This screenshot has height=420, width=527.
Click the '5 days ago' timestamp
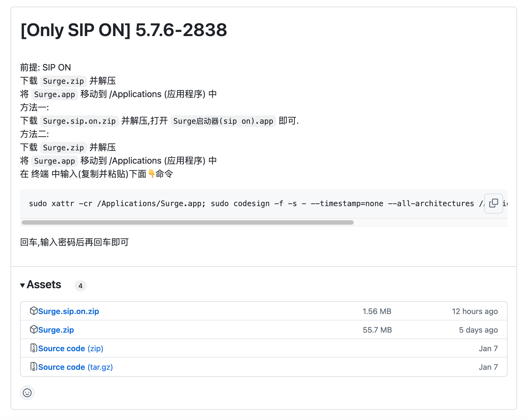(x=478, y=330)
